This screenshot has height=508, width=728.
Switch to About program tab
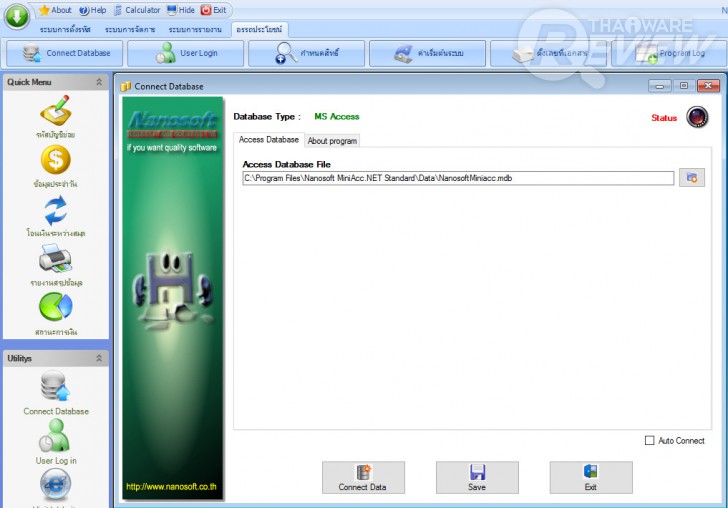[332, 141]
